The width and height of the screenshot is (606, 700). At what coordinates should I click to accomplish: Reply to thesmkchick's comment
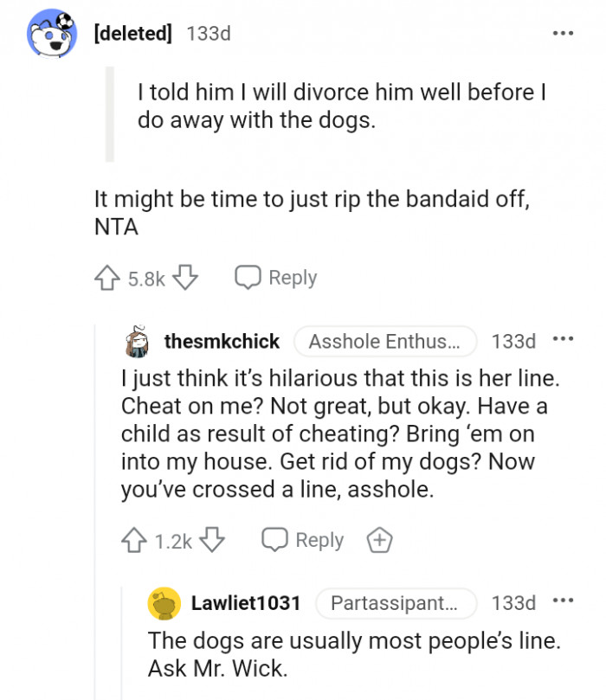304,541
